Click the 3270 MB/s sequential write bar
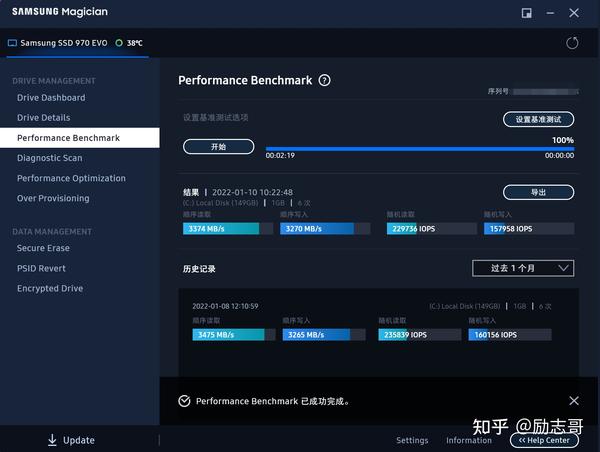600x452 pixels. (325, 228)
